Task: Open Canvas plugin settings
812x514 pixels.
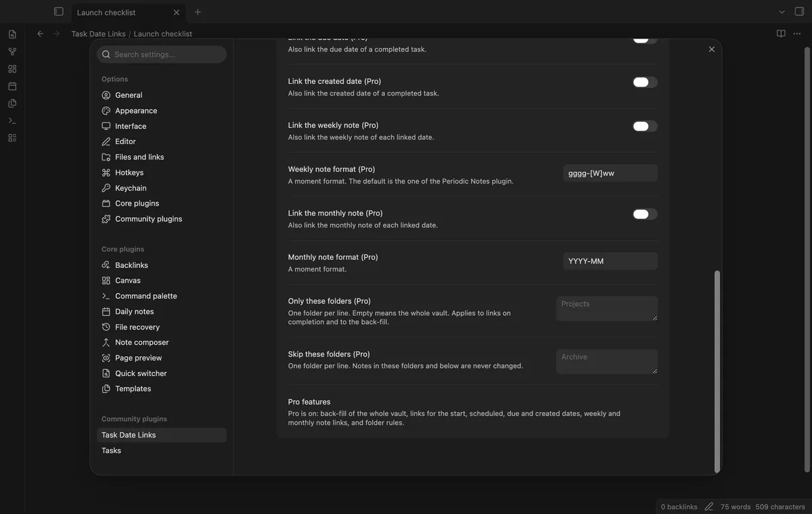Action: (x=162, y=281)
